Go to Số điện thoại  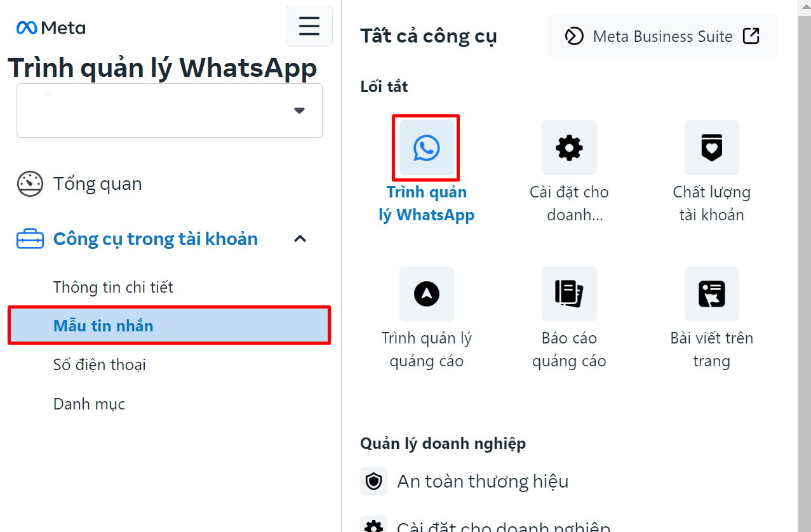tap(100, 365)
